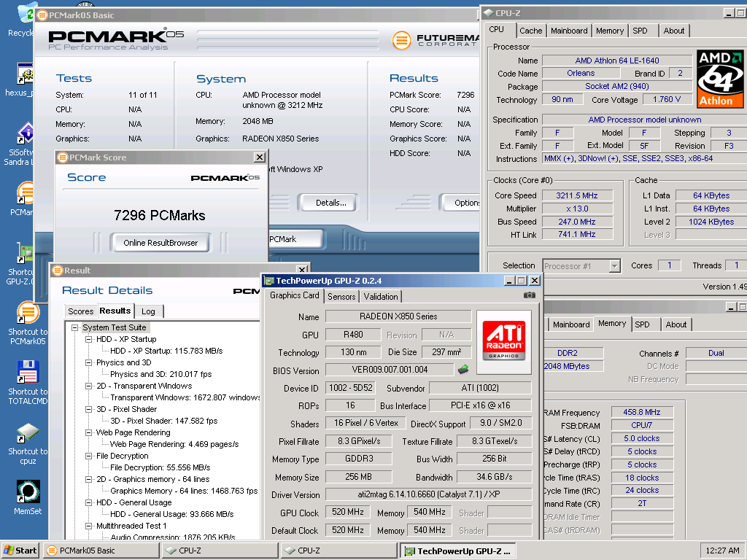
Task: Open the Shortcut to PCMark05 desktop icon
Action: (28, 313)
